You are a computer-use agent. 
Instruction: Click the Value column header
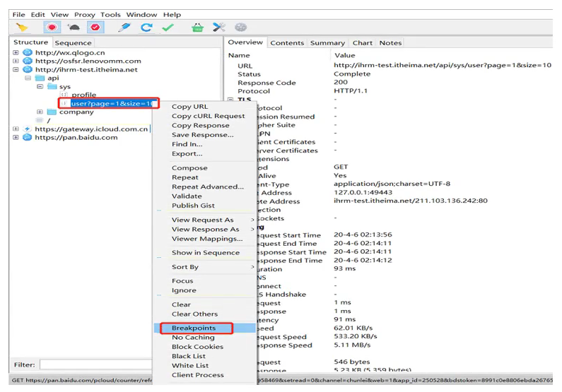pos(345,56)
